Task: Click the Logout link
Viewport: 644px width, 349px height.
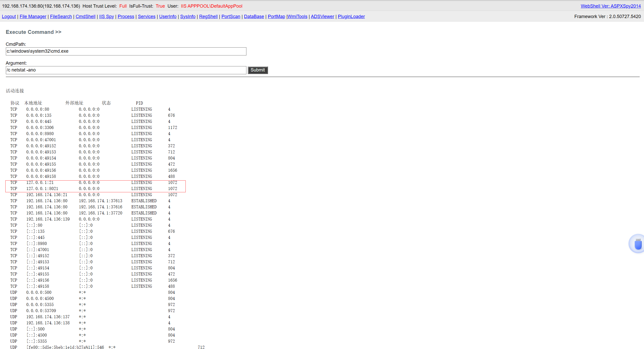Action: (9, 17)
